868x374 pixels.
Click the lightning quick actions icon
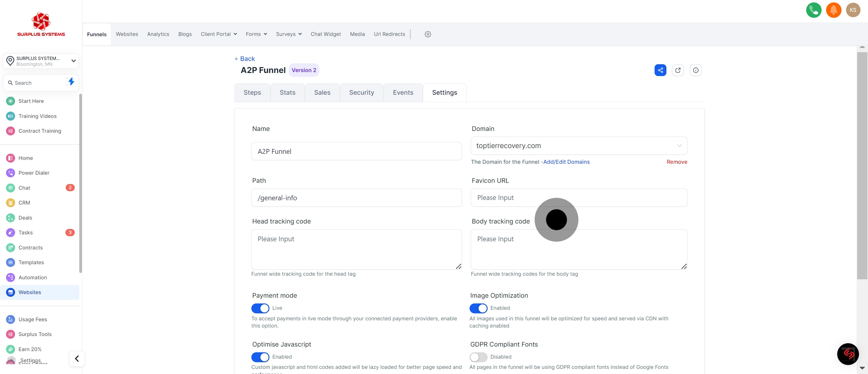[x=71, y=82]
